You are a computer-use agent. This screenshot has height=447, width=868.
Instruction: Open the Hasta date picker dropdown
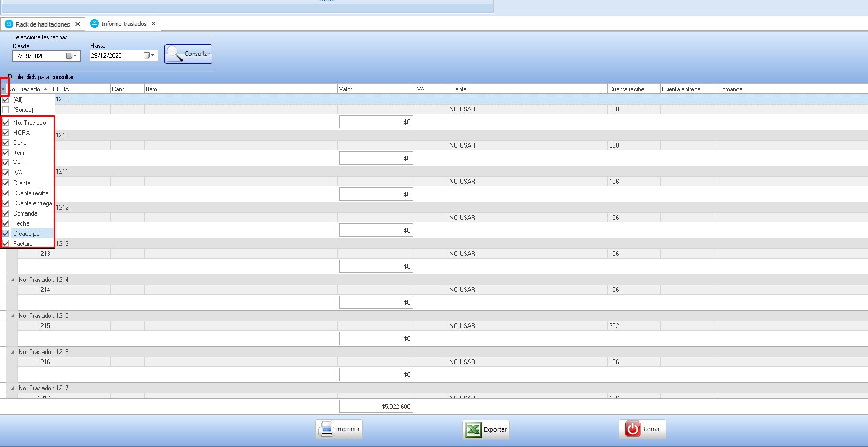pyautogui.click(x=150, y=55)
